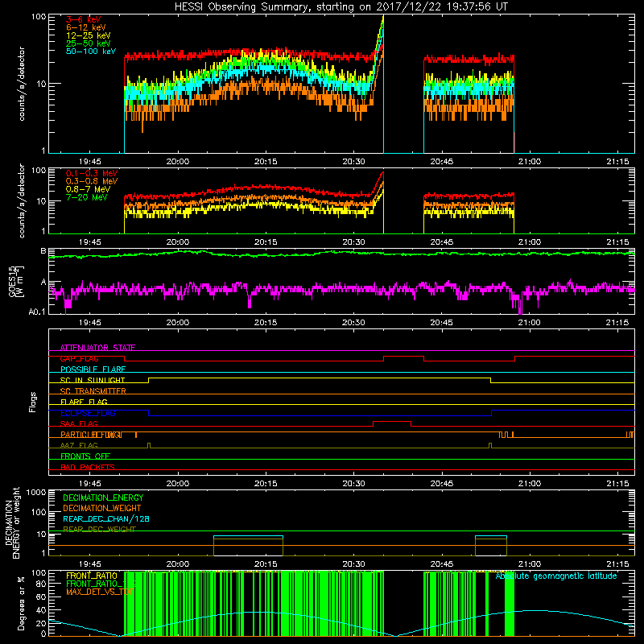Click the 19:45 tick under keV panel
644x644 pixels.
[89, 162]
